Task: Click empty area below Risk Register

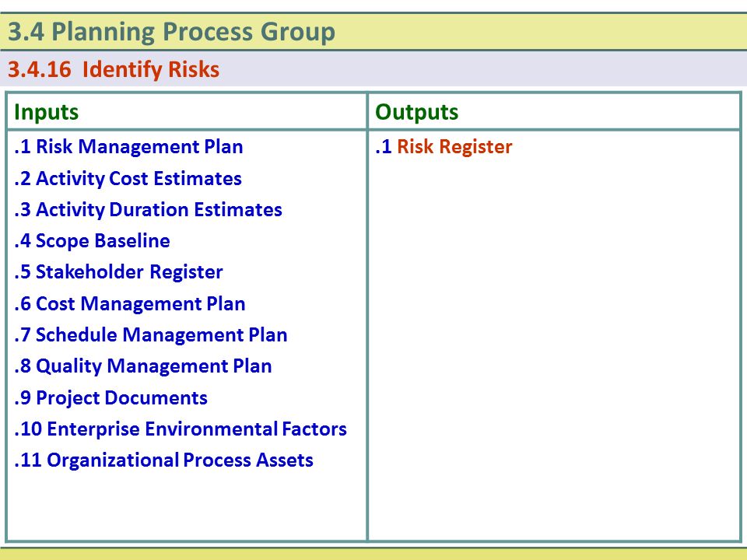Action: tap(554, 348)
